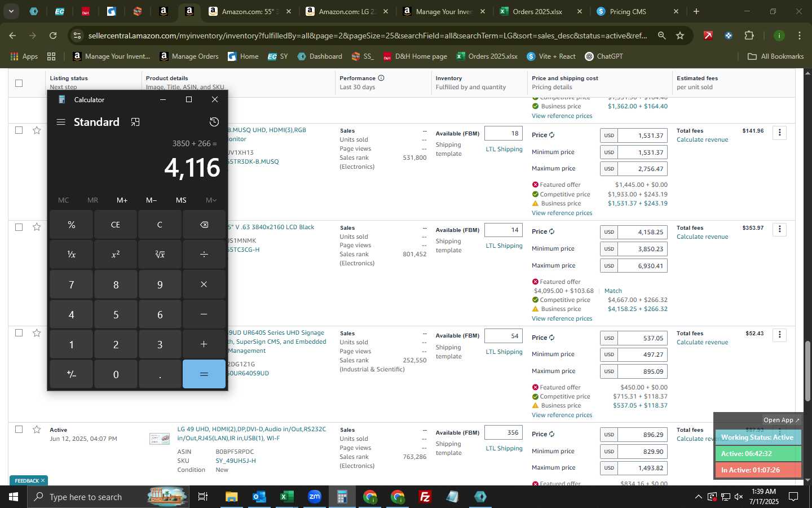Viewport: 812px width, 508px height.
Task: Refresh price icon beside 4,158.25 price
Action: point(551,231)
